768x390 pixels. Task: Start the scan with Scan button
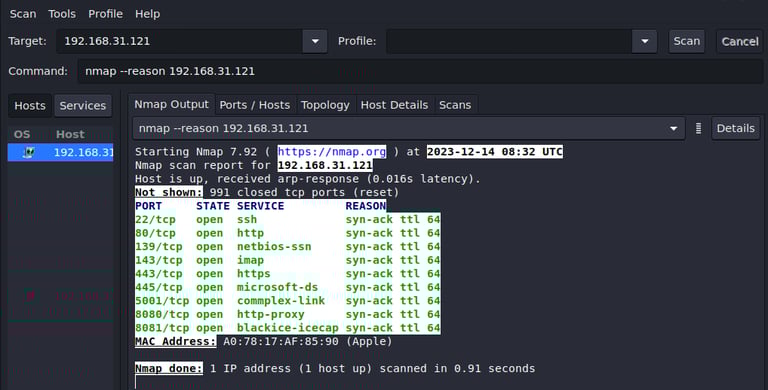pyautogui.click(x=687, y=41)
